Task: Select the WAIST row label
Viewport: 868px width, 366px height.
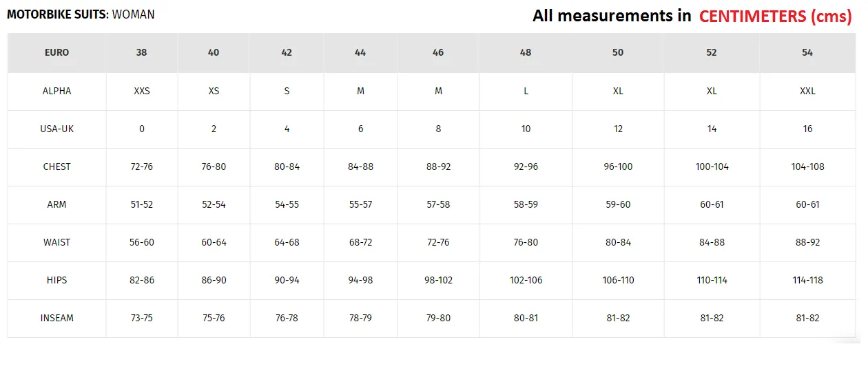Action: click(x=56, y=243)
